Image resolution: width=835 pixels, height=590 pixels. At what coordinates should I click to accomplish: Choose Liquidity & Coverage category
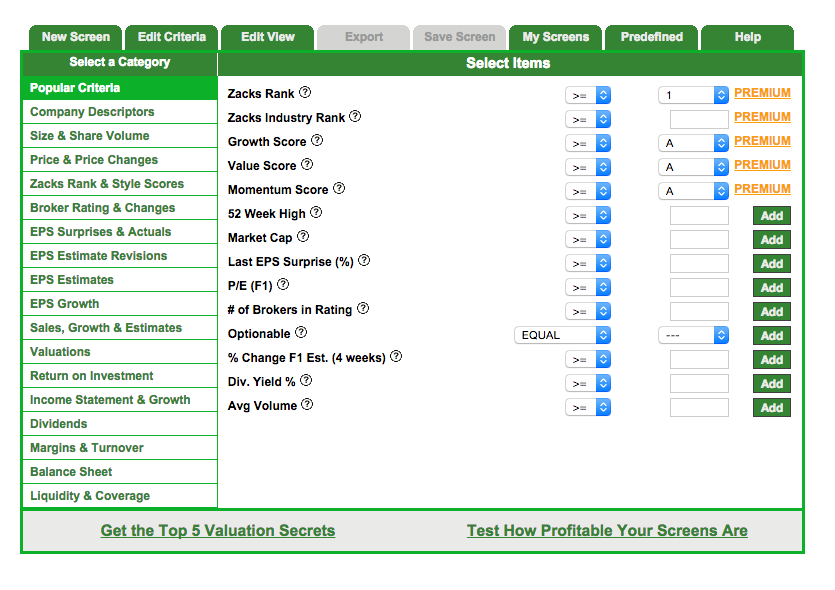pos(120,495)
